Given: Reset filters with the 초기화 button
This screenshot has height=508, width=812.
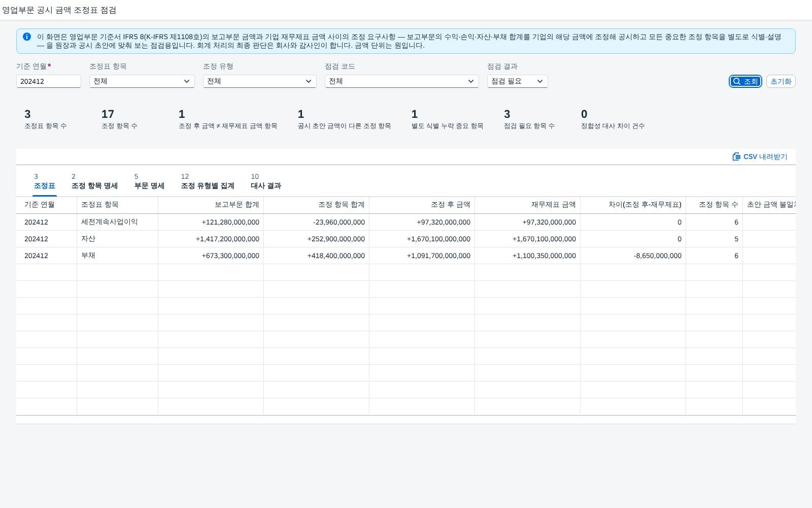Looking at the screenshot, I should click(x=781, y=81).
